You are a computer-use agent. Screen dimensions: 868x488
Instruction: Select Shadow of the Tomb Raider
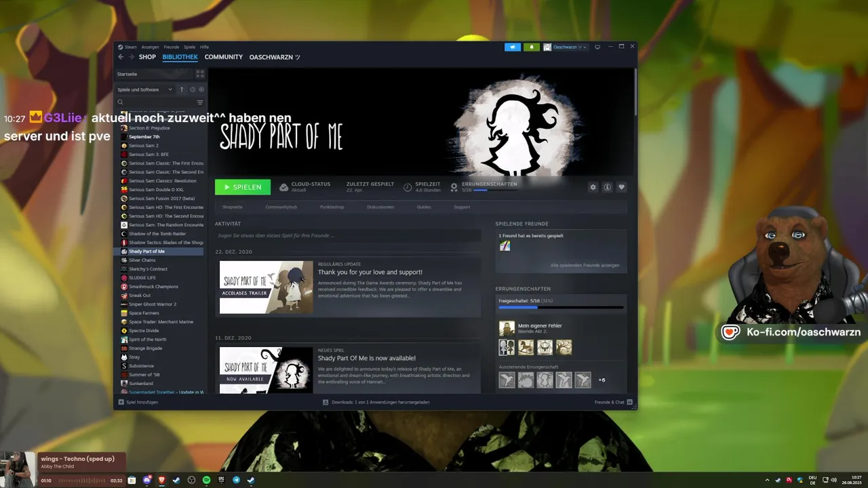coord(157,234)
